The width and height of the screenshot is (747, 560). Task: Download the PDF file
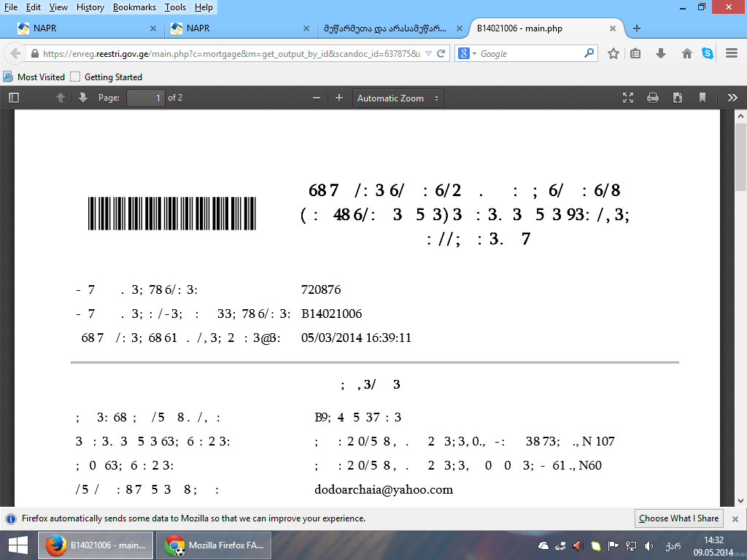point(678,98)
